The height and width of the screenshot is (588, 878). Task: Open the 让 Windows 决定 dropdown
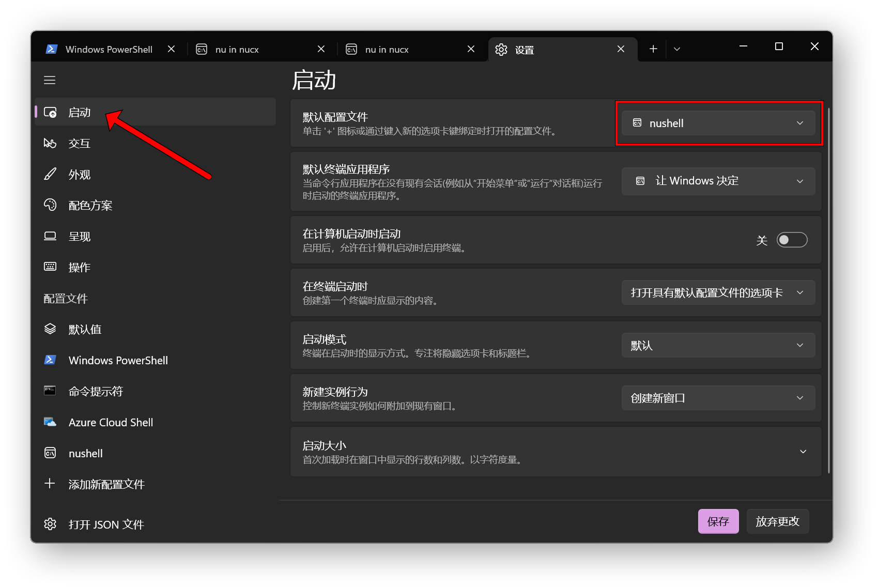(718, 181)
